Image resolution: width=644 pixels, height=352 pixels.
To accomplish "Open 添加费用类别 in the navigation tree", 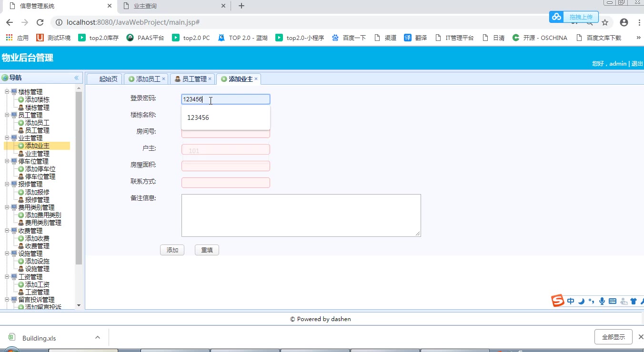I will (x=43, y=215).
